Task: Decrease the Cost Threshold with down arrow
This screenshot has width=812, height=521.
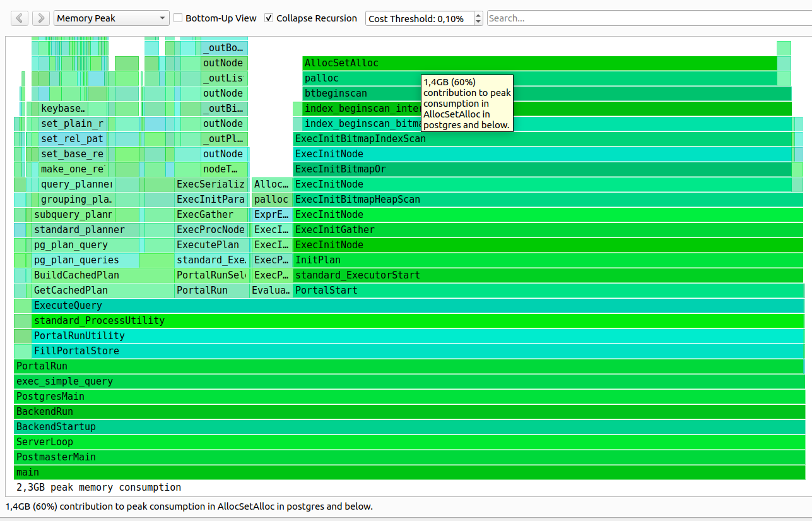Action: [x=478, y=22]
